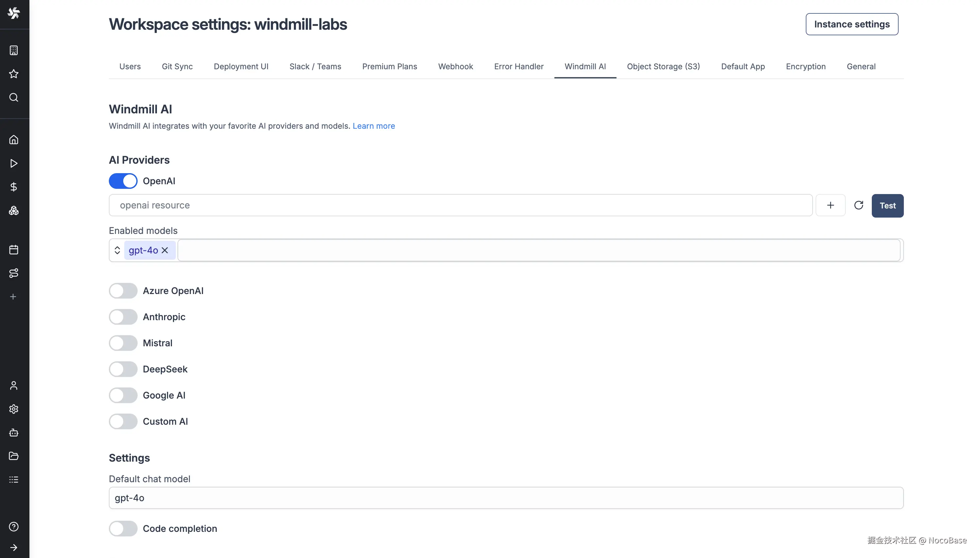Select the Deployment UI tab

pos(241,67)
